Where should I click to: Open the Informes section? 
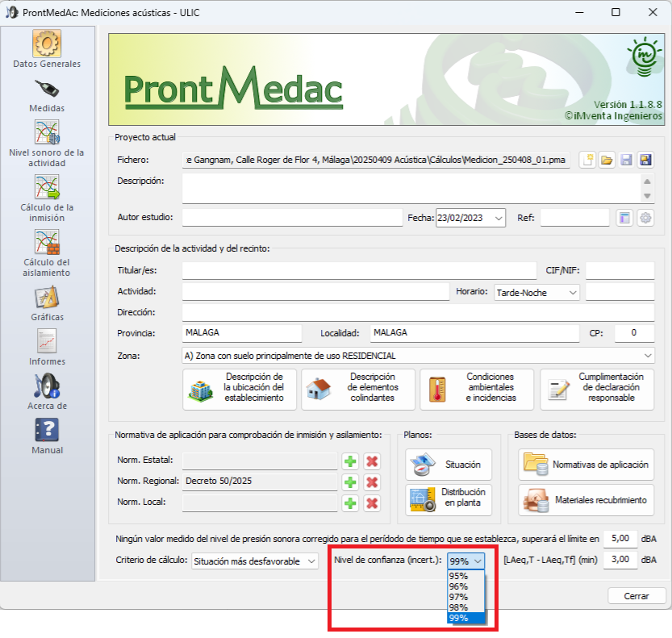point(47,348)
